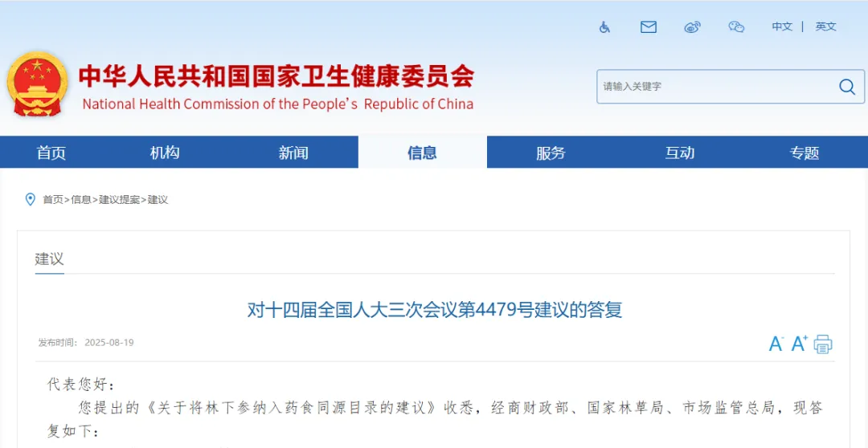Go to the 服务 navigation tab
The image size is (868, 448).
click(x=551, y=153)
